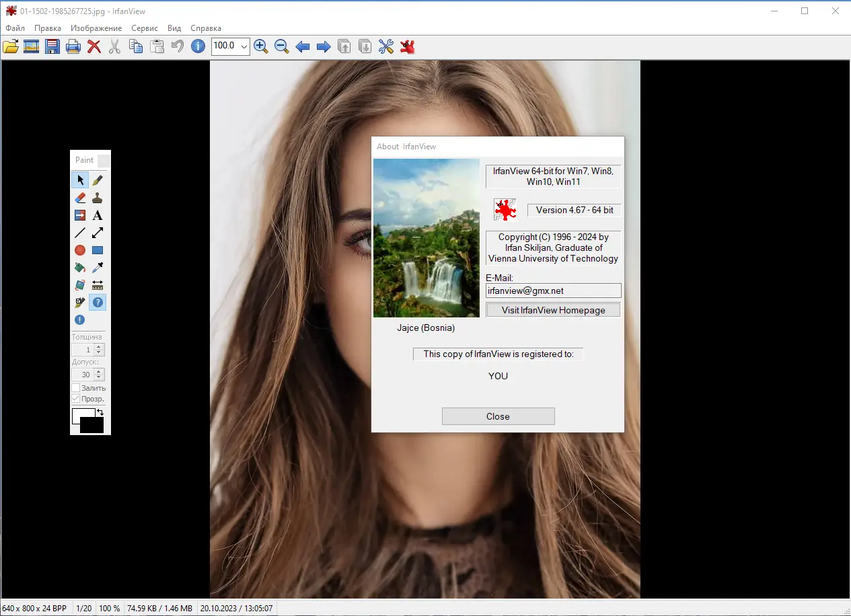
Task: Select the eyedropper color picker tool
Action: coord(98,268)
